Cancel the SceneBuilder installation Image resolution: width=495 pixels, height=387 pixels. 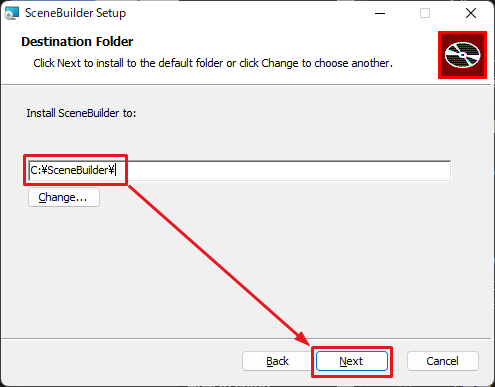point(443,361)
